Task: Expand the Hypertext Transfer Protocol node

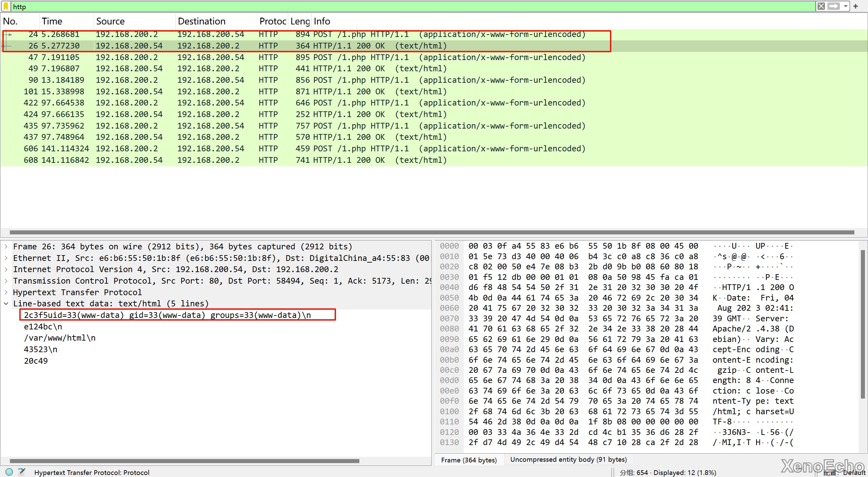Action: pos(6,292)
